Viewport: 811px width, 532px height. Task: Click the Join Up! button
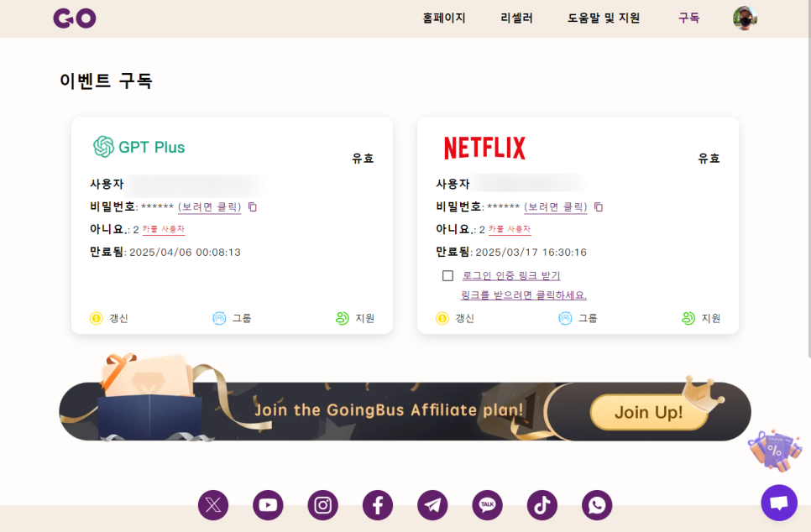coord(649,412)
